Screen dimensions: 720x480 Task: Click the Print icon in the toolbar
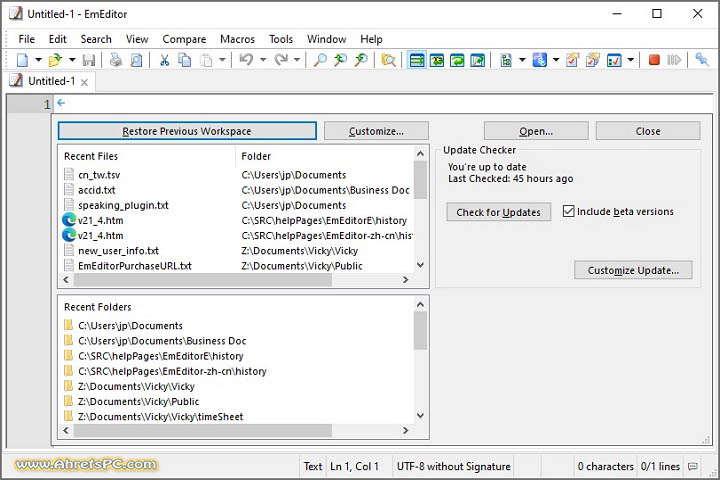pos(116,60)
